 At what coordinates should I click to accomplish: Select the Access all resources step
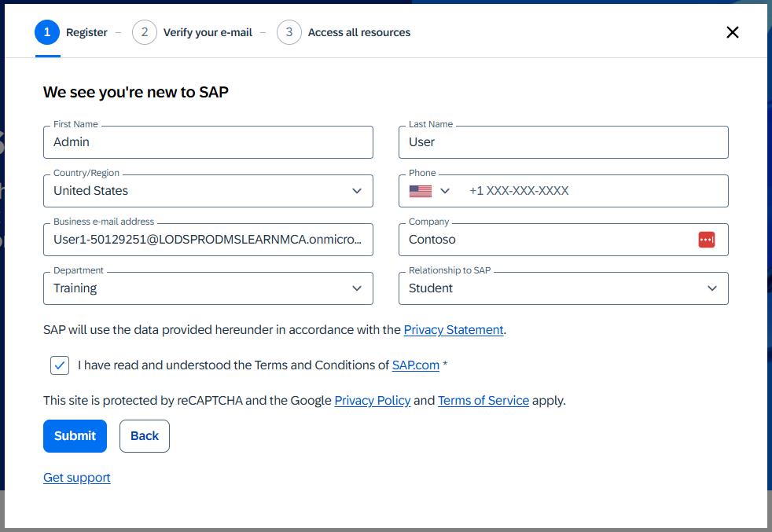359,32
